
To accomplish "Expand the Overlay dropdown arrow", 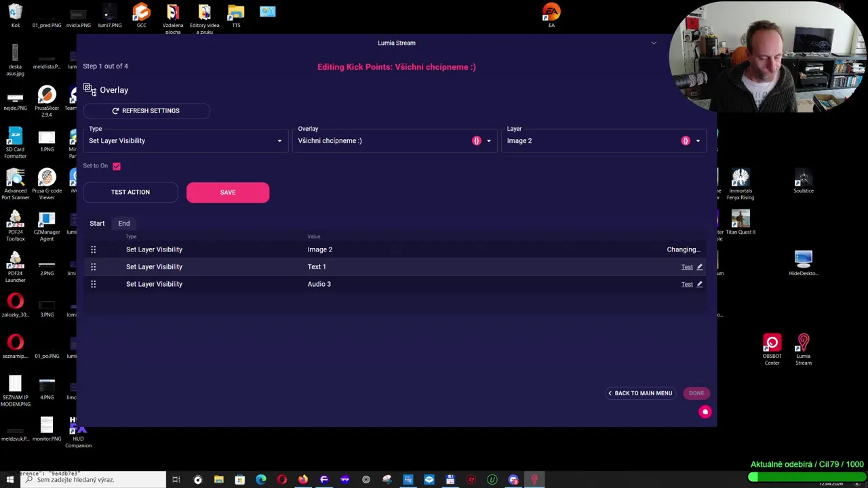I will click(x=489, y=141).
